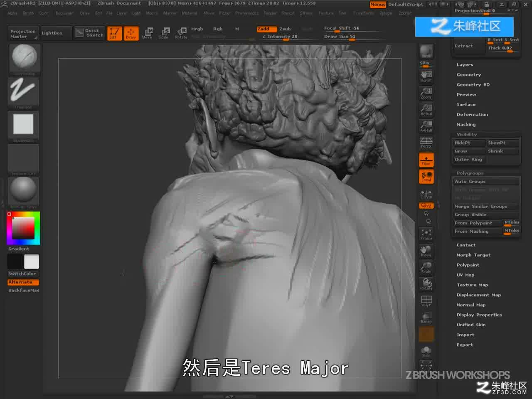Expand the Deformation subpalette
The image size is (532, 399).
point(472,115)
